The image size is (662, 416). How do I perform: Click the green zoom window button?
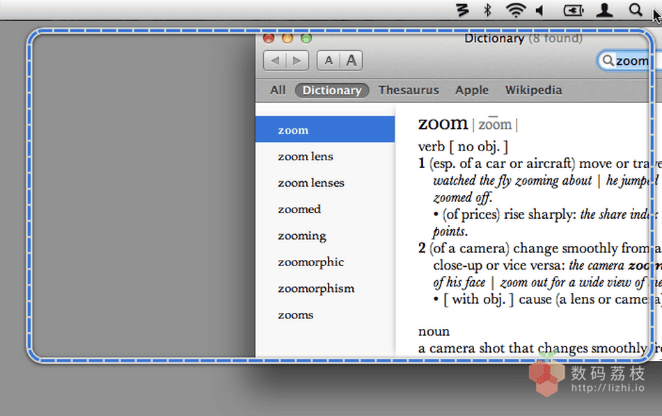click(x=306, y=39)
